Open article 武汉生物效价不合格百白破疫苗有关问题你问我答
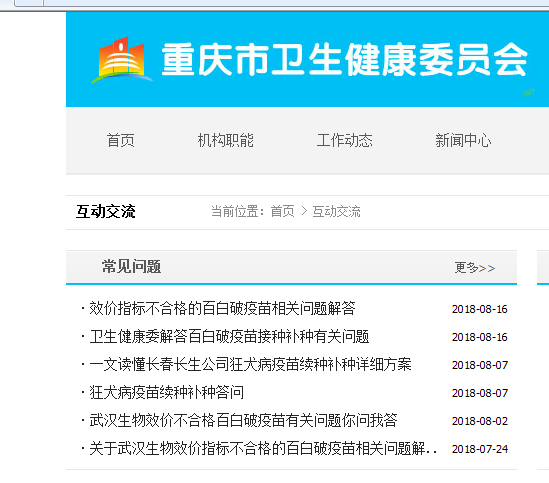Screen dimensions: 549x483 243,420
